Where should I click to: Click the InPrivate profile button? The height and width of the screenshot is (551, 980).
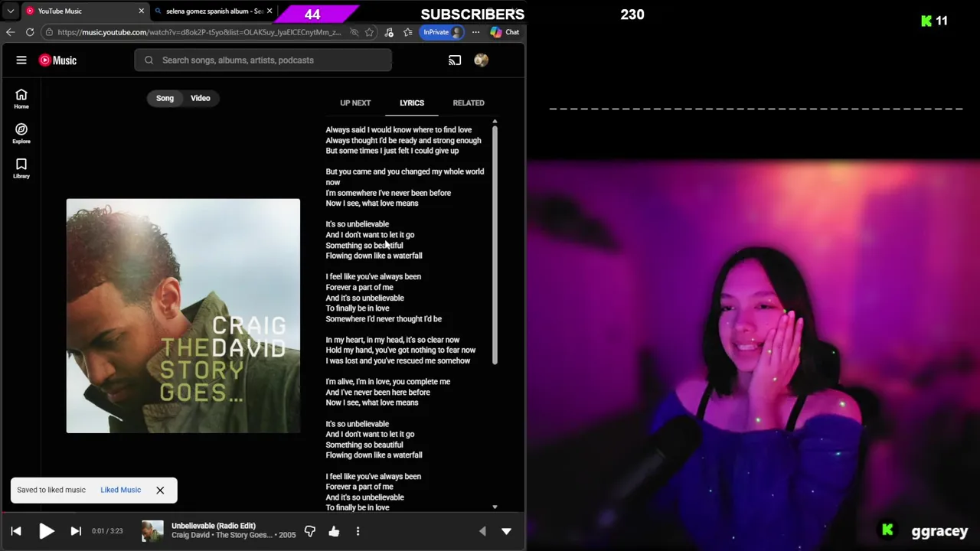tap(443, 32)
